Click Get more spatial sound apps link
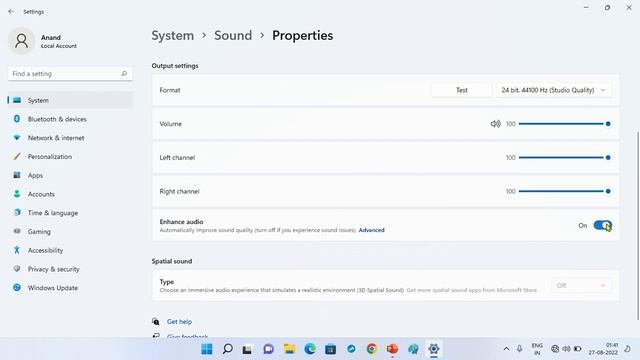This screenshot has height=360, width=640. click(471, 290)
